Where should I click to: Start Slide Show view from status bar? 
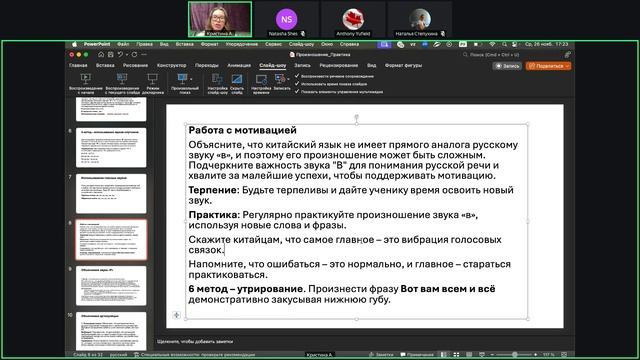[x=482, y=355]
